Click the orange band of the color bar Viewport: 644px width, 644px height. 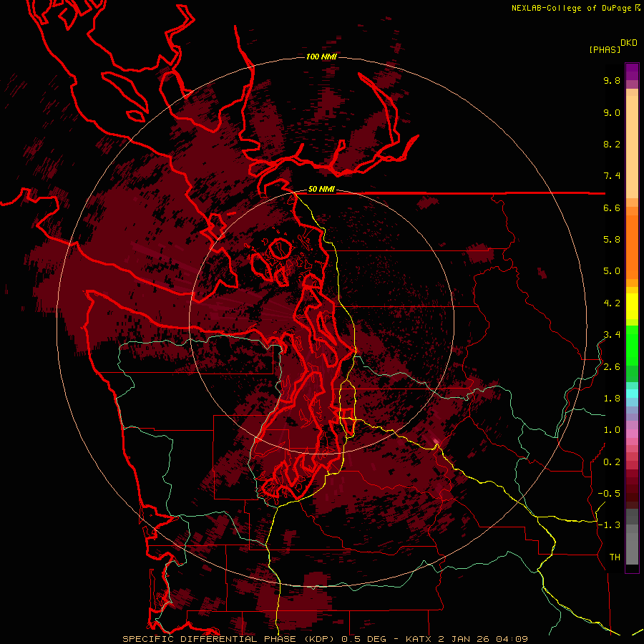[632, 248]
